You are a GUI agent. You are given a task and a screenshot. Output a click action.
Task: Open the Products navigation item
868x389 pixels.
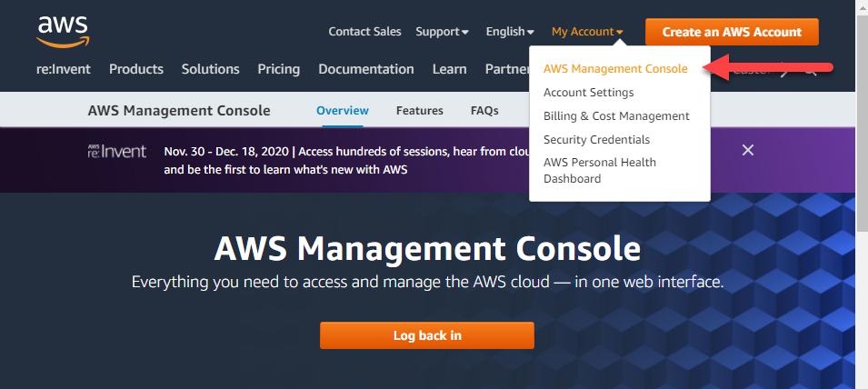(136, 69)
